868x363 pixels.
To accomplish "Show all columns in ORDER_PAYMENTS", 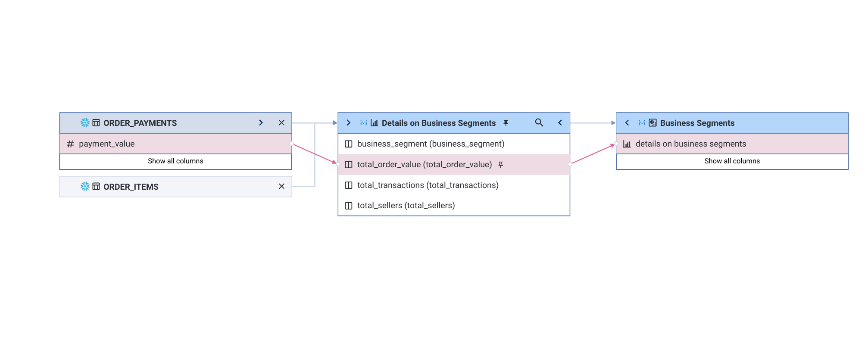I will point(175,161).
